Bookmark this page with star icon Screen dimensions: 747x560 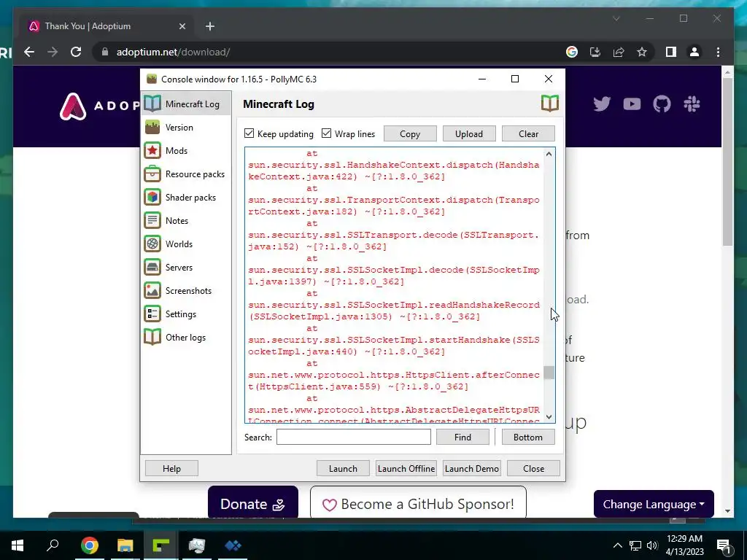click(642, 52)
